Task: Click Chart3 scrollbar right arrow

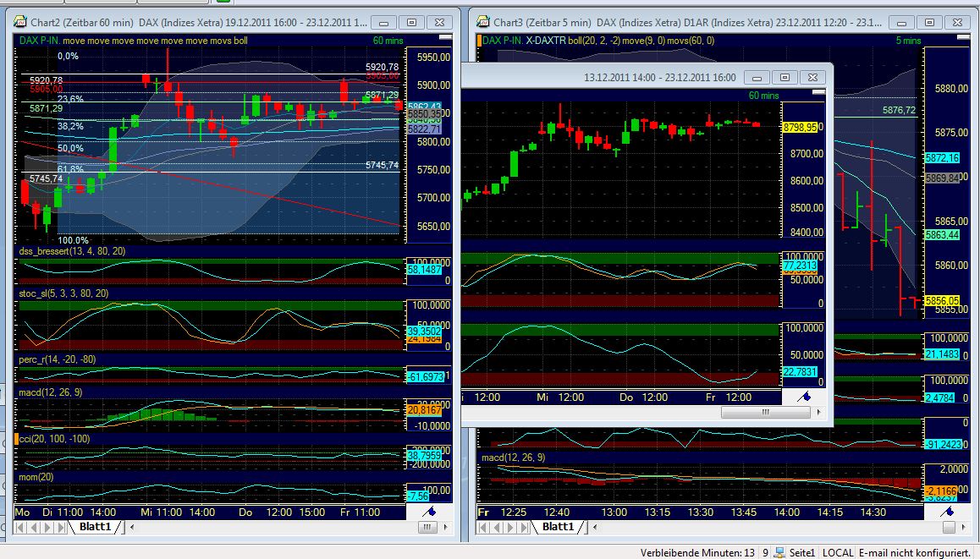Action: [963, 528]
